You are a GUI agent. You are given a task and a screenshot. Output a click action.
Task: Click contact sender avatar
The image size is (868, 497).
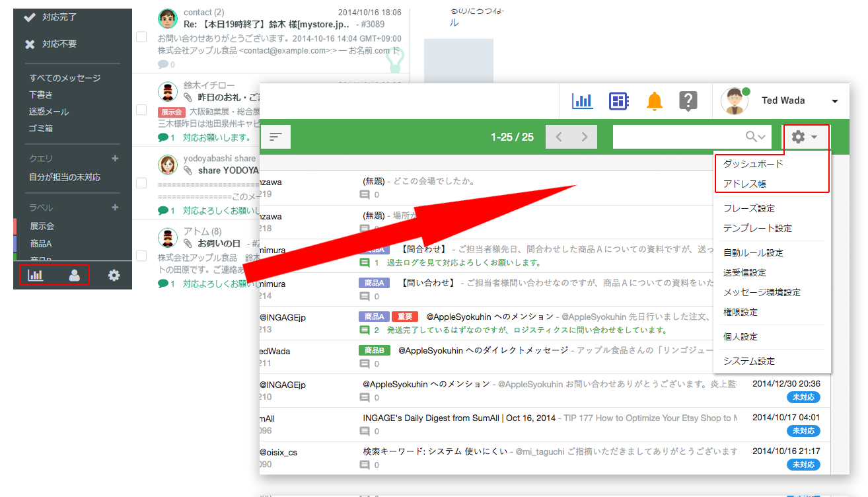(x=168, y=18)
